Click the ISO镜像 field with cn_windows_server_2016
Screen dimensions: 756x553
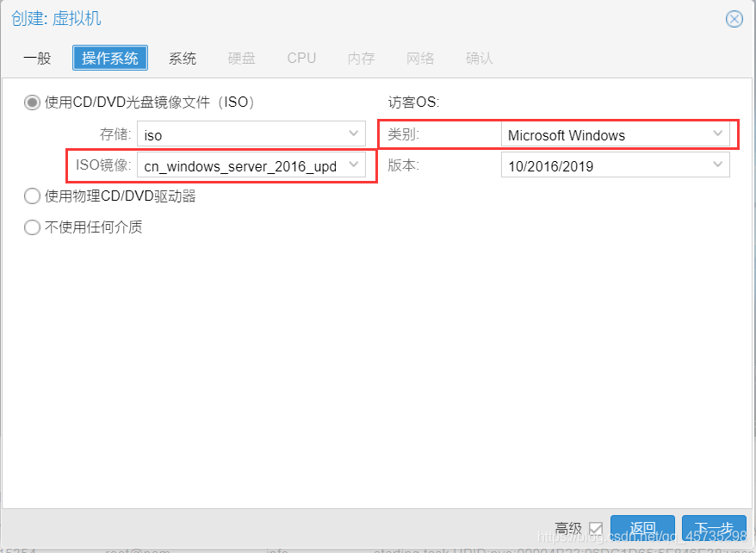point(251,165)
